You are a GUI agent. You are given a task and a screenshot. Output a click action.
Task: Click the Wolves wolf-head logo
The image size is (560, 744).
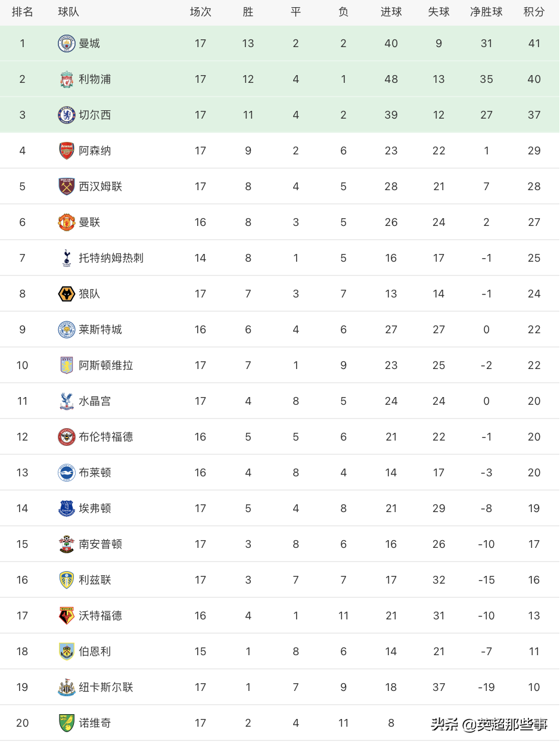[x=67, y=294]
